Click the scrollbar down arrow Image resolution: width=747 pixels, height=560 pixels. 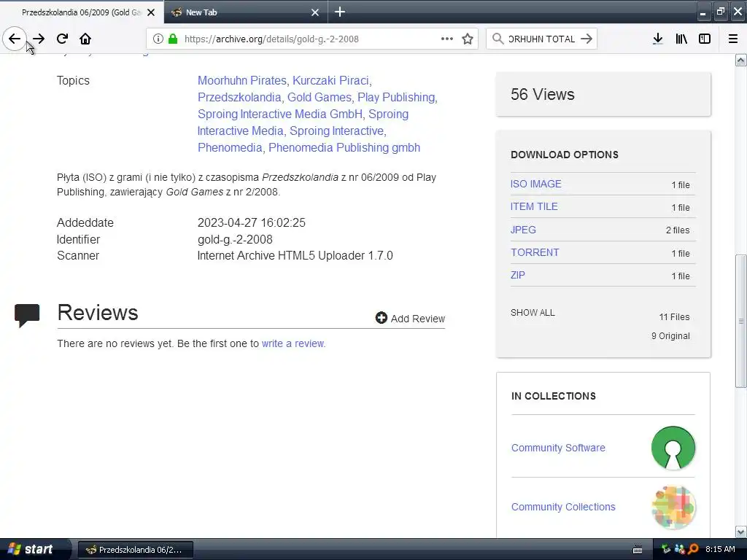tap(740, 532)
